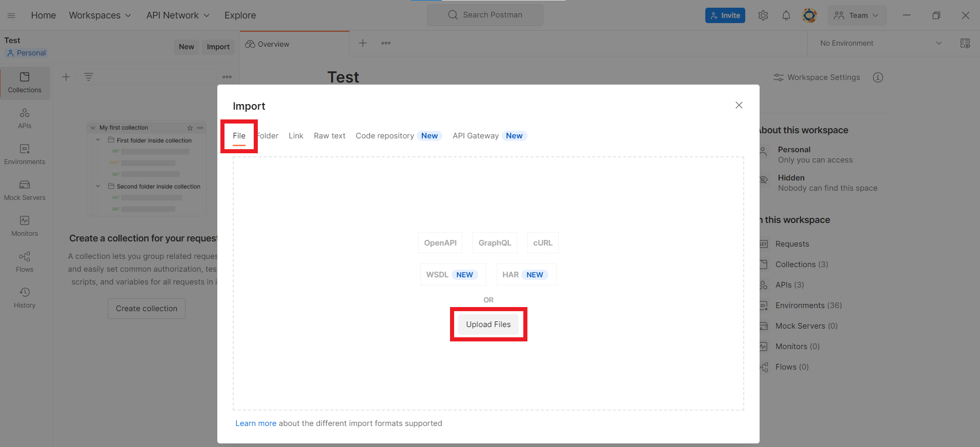
Task: Switch to the File import tab
Action: tap(239, 136)
